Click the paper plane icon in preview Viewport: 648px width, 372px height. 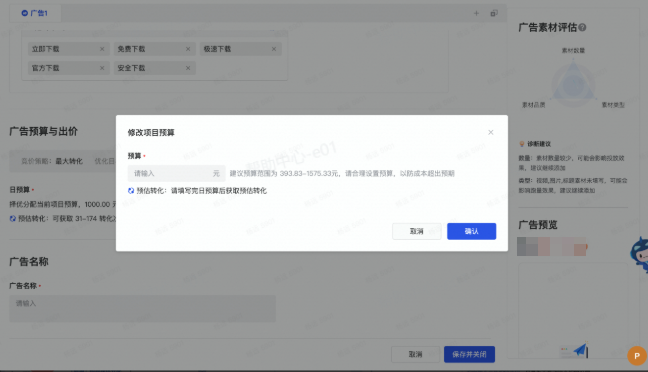[x=580, y=351]
